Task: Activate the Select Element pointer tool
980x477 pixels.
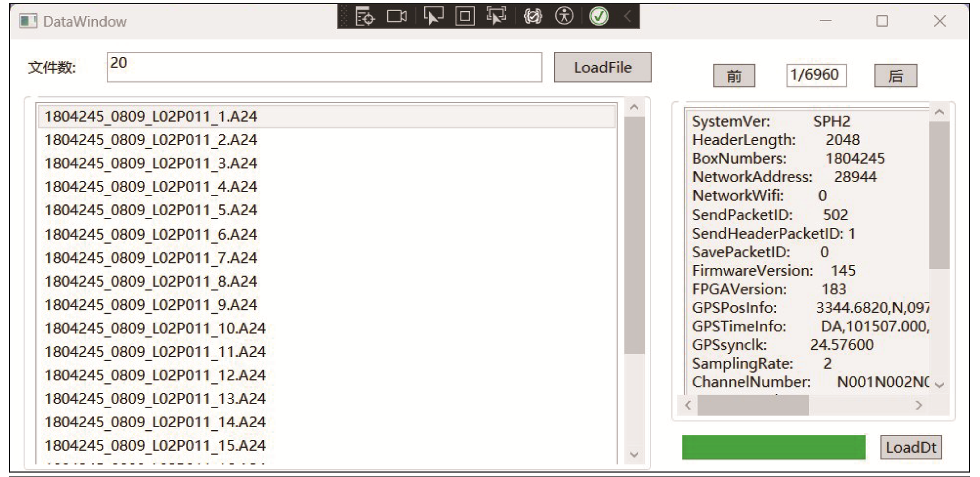Action: (433, 16)
